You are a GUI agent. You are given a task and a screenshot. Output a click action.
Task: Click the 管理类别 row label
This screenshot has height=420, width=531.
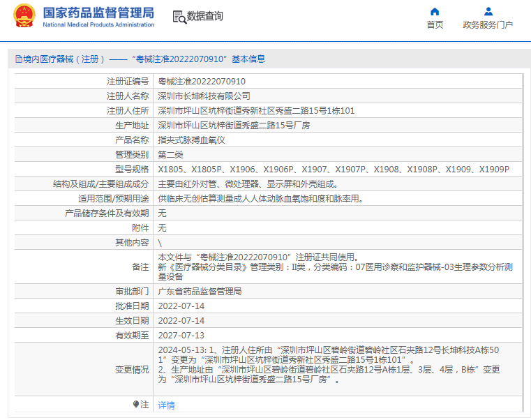click(x=132, y=155)
